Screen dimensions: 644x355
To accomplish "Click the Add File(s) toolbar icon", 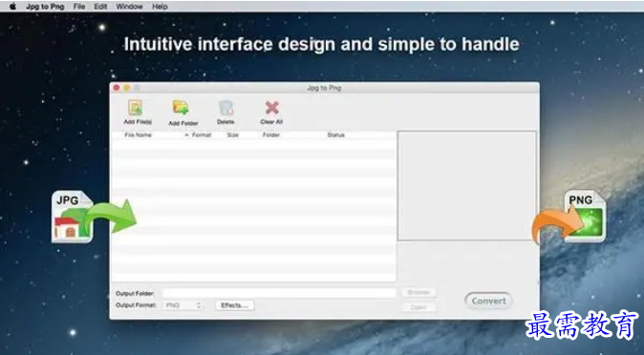I will pyautogui.click(x=135, y=108).
